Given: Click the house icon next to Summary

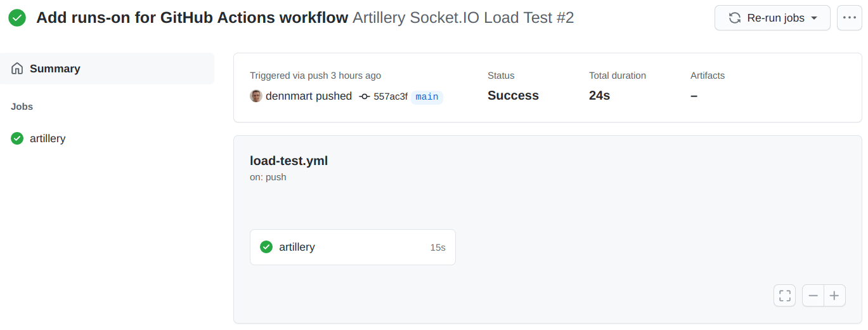Looking at the screenshot, I should (x=17, y=69).
